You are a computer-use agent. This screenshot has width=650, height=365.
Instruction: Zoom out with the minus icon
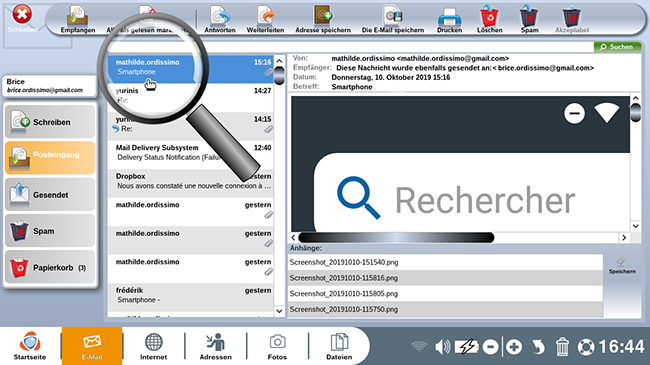coord(490,347)
